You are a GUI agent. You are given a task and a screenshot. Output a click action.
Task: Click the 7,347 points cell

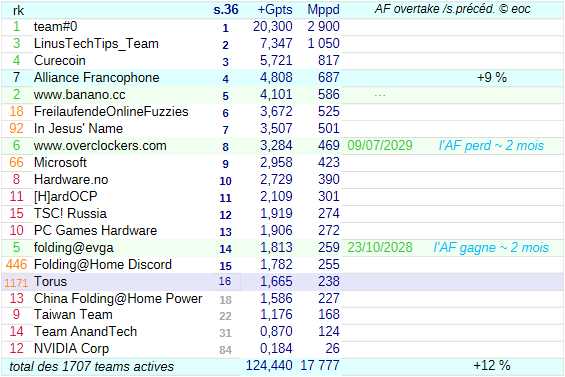[276, 44]
